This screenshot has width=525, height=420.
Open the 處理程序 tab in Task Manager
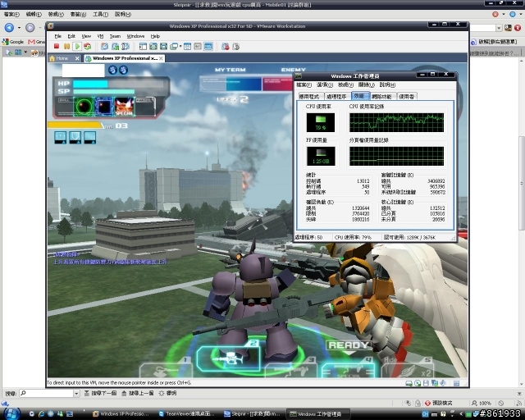(x=337, y=97)
